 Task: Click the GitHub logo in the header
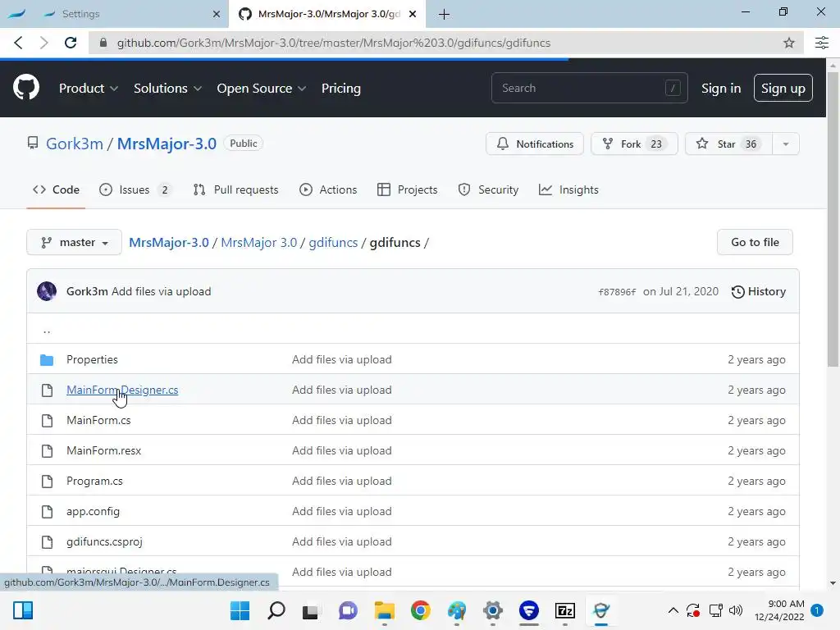(x=25, y=87)
